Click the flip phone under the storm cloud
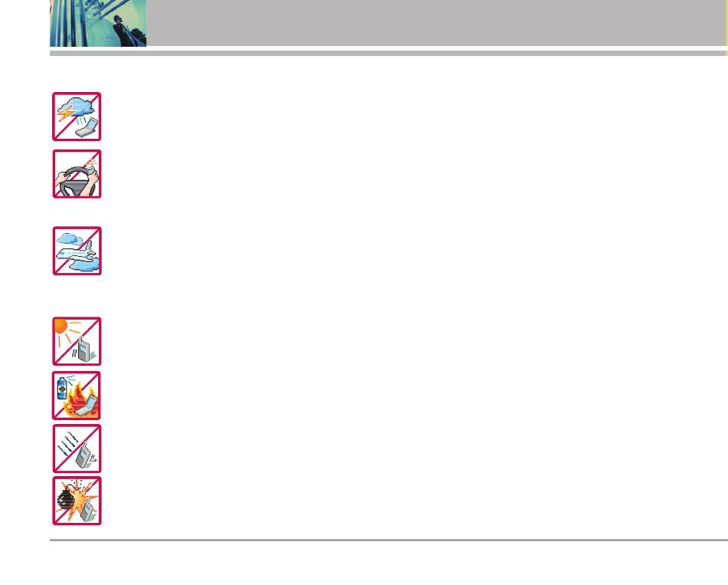The image size is (728, 585). (x=87, y=128)
